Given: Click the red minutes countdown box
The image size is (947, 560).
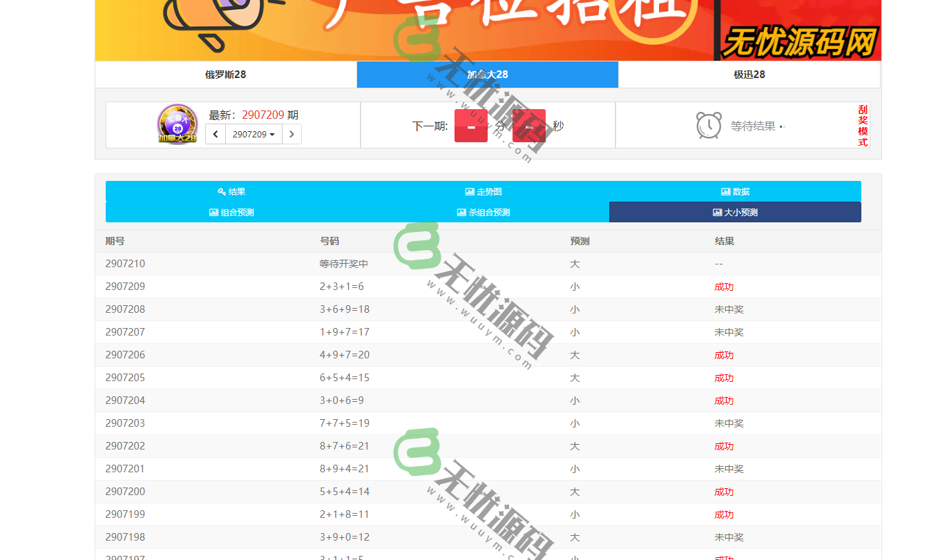Looking at the screenshot, I should (x=470, y=126).
